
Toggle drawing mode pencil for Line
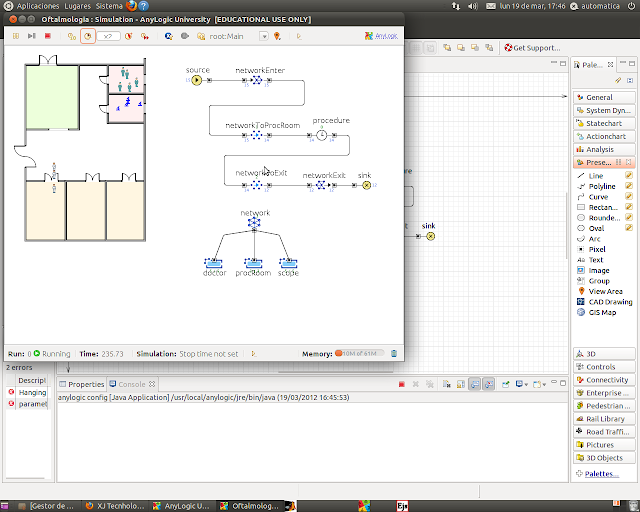click(629, 176)
